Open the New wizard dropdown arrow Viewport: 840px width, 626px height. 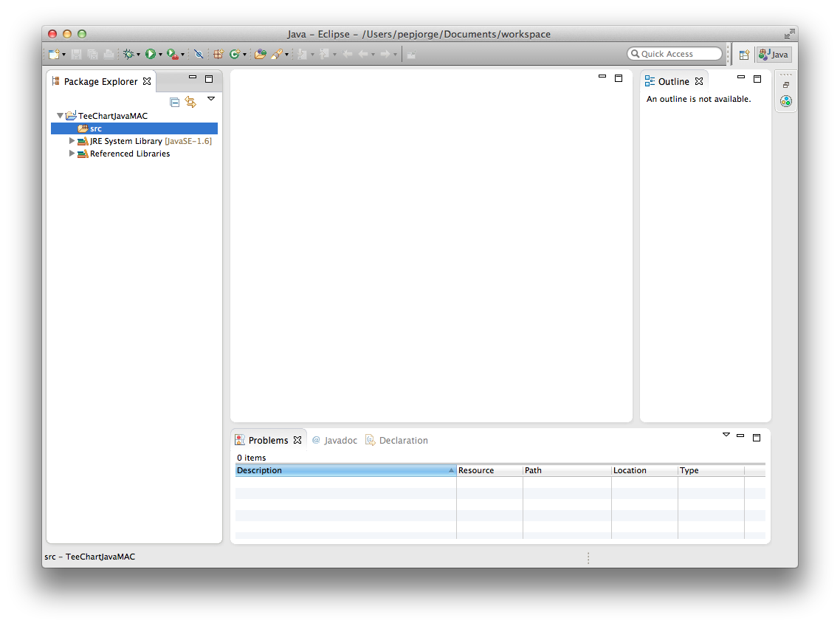pos(63,55)
